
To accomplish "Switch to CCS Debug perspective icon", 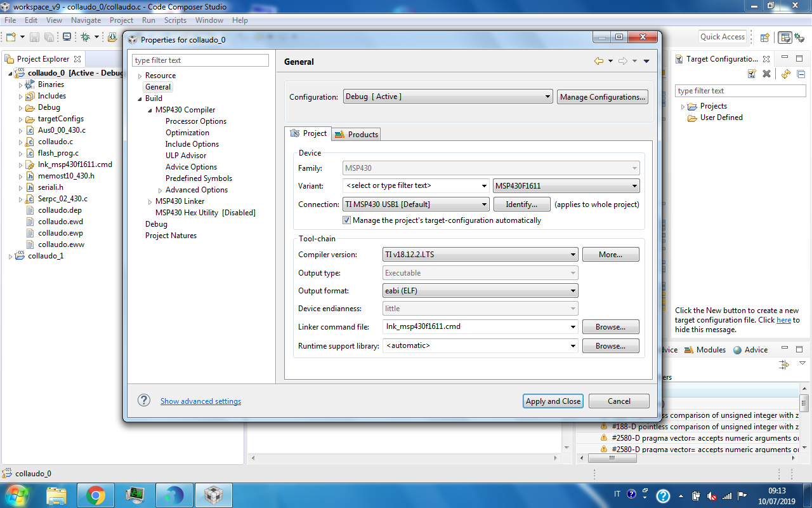I will point(799,37).
